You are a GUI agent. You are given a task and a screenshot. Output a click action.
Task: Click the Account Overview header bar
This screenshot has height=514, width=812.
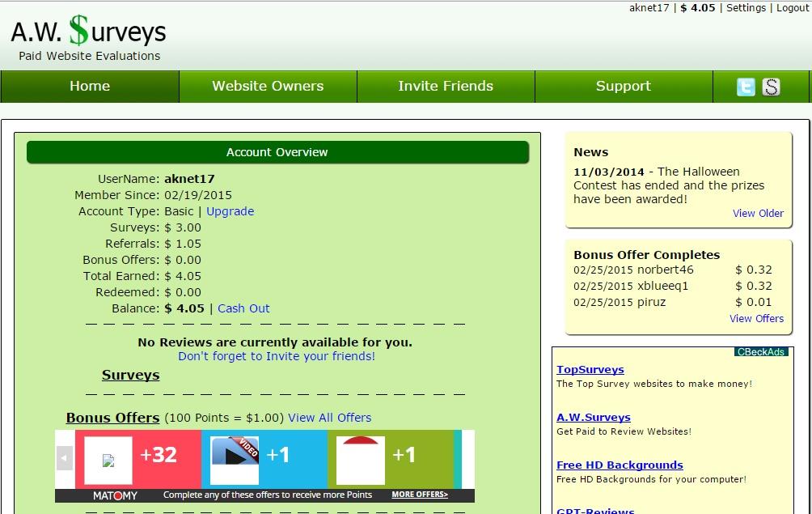tap(277, 152)
